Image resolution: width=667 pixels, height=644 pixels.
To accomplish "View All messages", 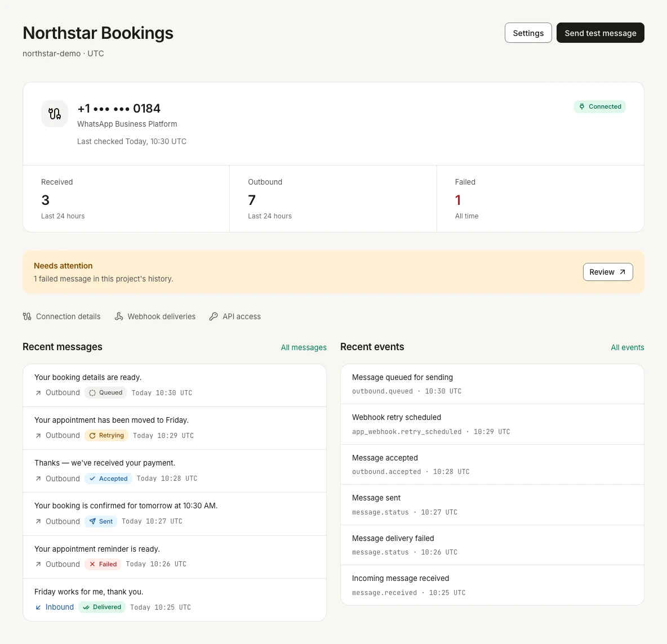I will click(303, 347).
